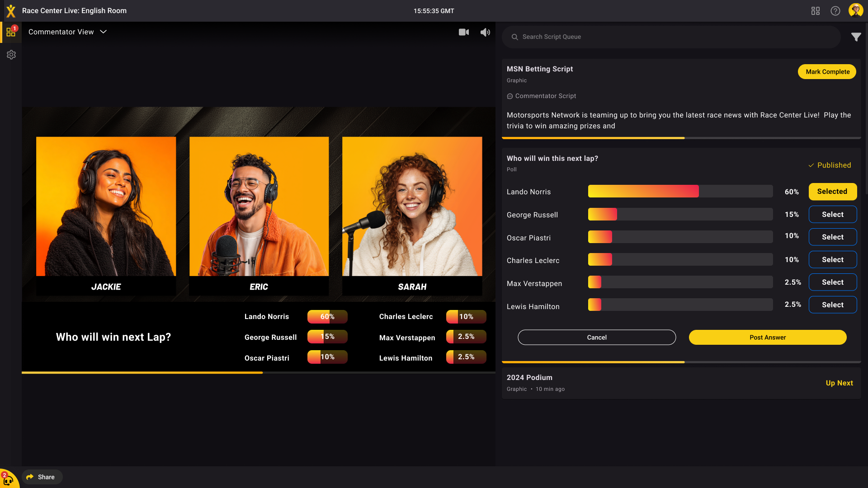Open the apps grid icon in the top bar
The height and width of the screenshot is (488, 868).
click(x=815, y=10)
